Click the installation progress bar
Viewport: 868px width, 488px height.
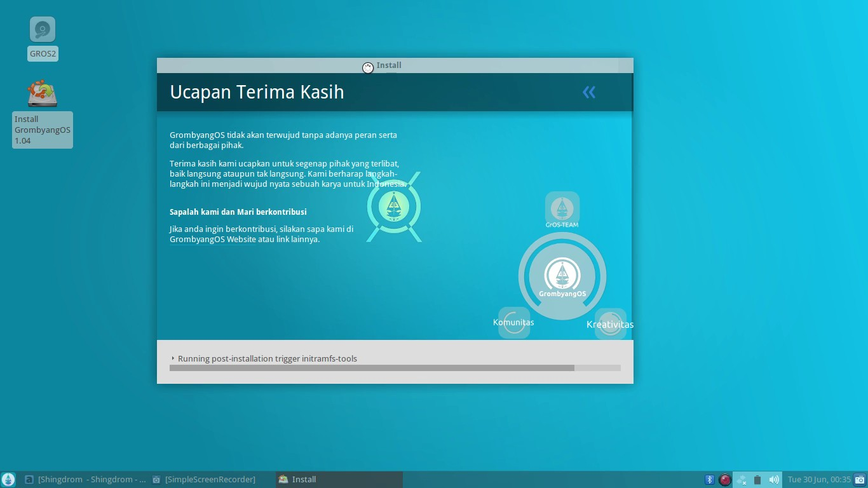pos(395,368)
